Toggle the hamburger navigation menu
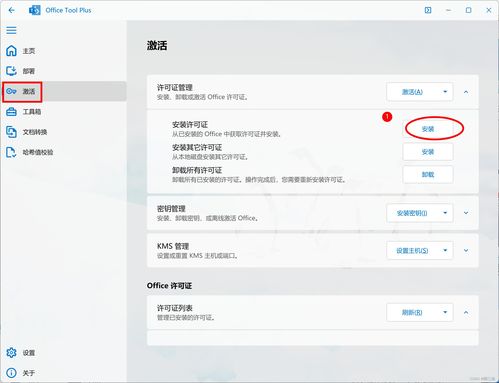 (x=11, y=30)
